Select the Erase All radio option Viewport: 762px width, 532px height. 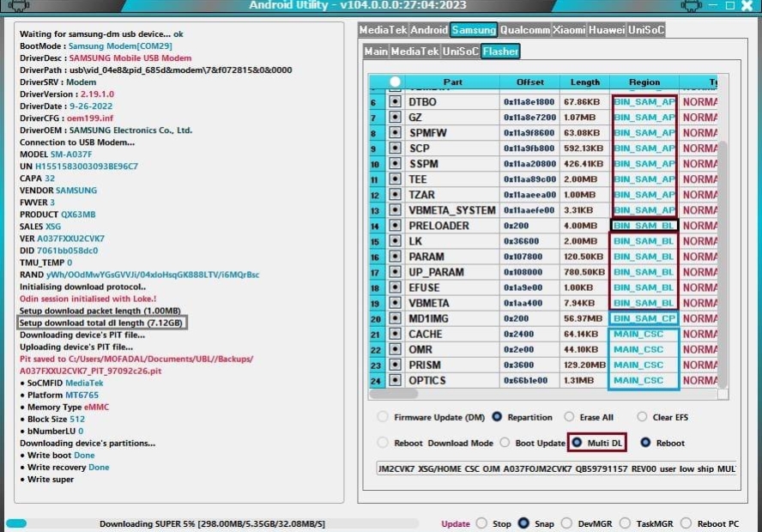click(x=569, y=417)
